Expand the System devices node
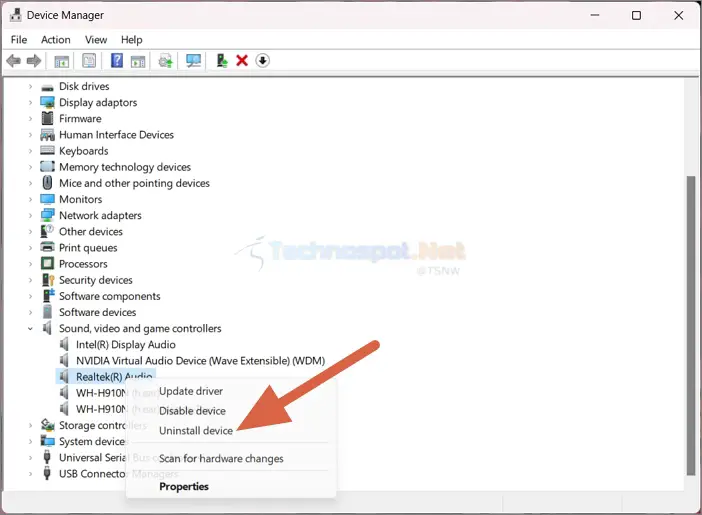The image size is (702, 515). (30, 442)
